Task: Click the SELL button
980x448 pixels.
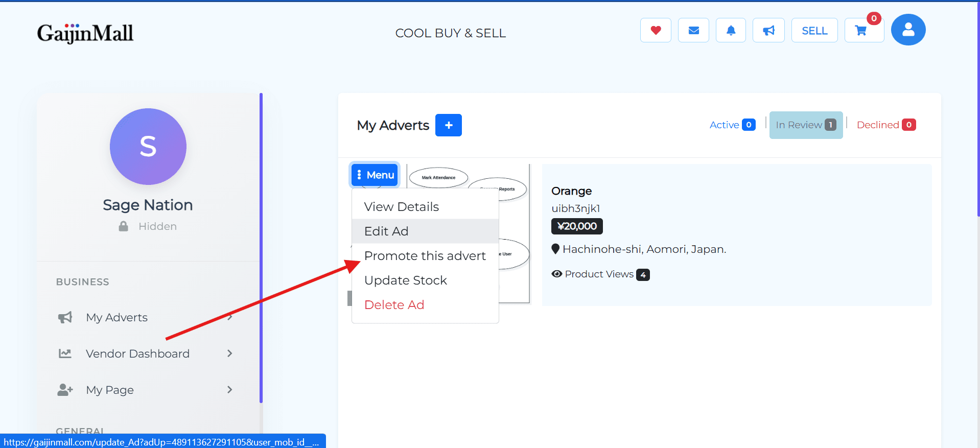Action: pyautogui.click(x=814, y=30)
